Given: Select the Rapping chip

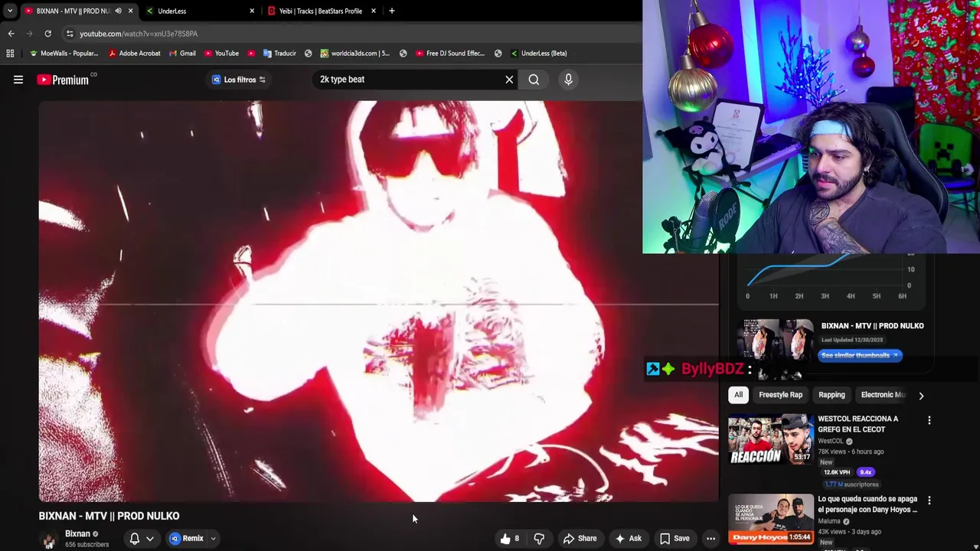Looking at the screenshot, I should (x=831, y=395).
